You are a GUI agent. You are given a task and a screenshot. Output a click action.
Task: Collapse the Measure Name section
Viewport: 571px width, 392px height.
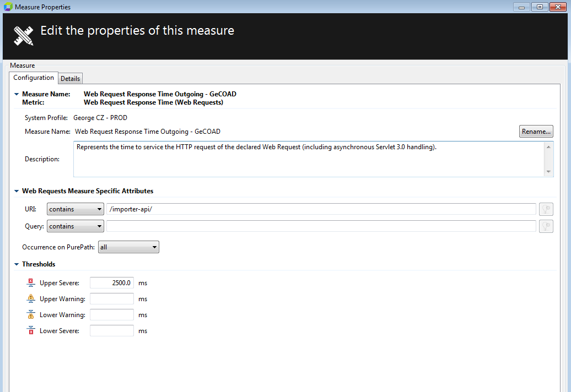click(x=17, y=94)
